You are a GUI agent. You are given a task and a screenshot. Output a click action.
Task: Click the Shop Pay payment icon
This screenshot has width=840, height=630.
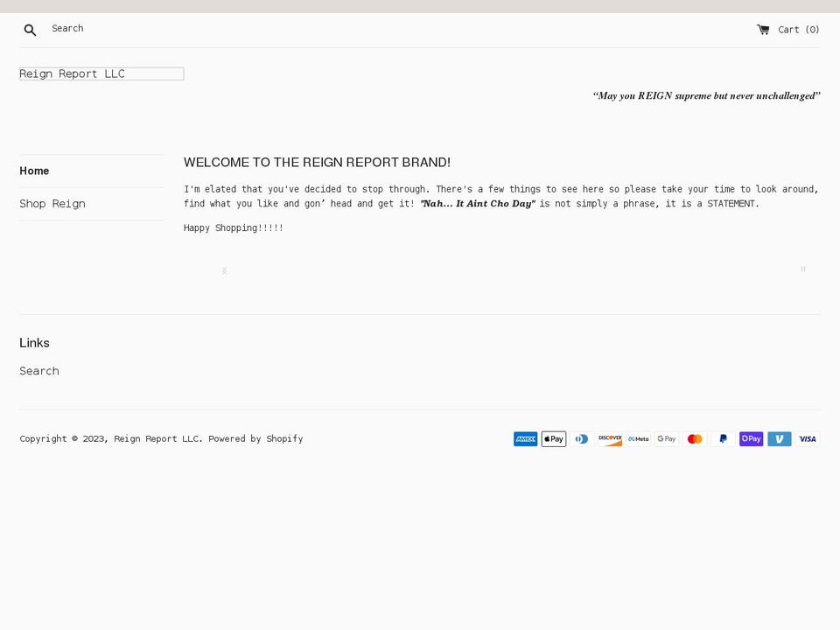click(751, 438)
